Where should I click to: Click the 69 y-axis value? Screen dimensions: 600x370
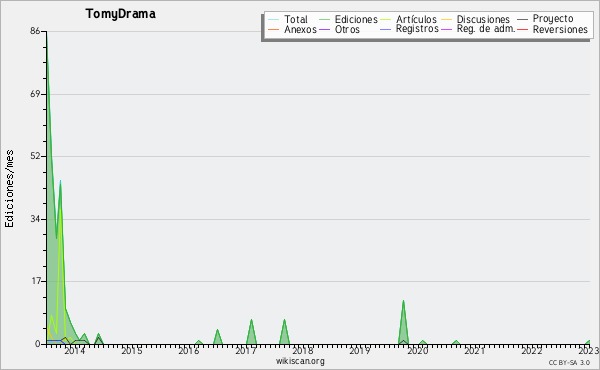pyautogui.click(x=35, y=94)
